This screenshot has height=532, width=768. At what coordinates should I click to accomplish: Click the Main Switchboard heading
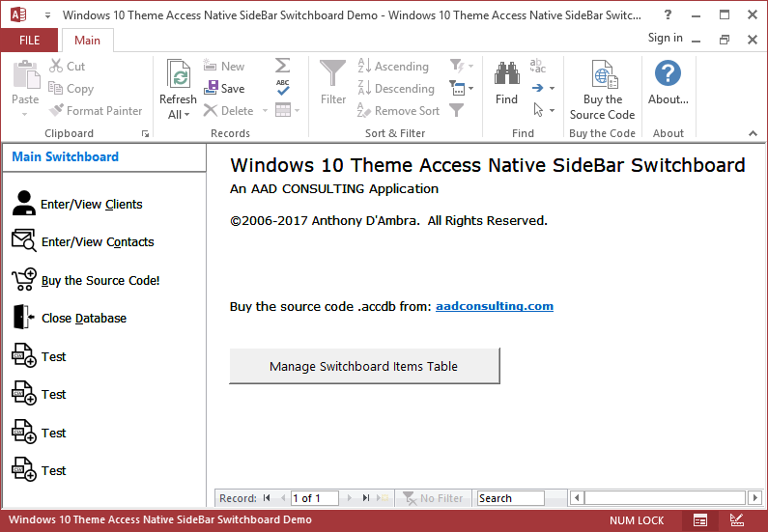[65, 156]
